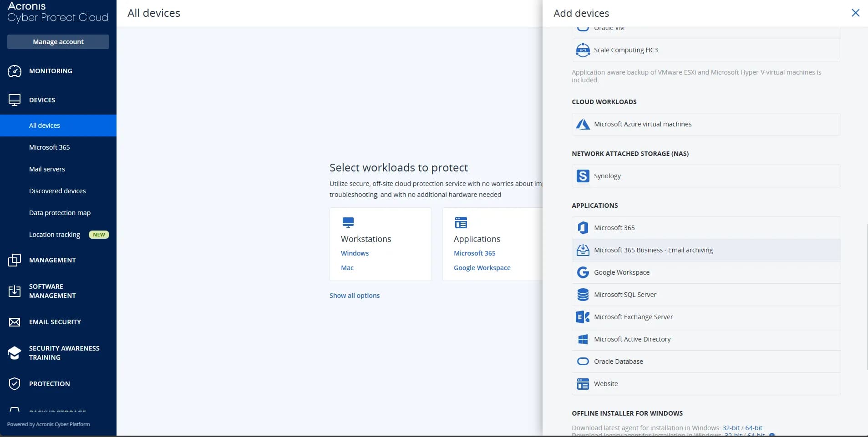Download the 64-bit Windows agent

753,427
